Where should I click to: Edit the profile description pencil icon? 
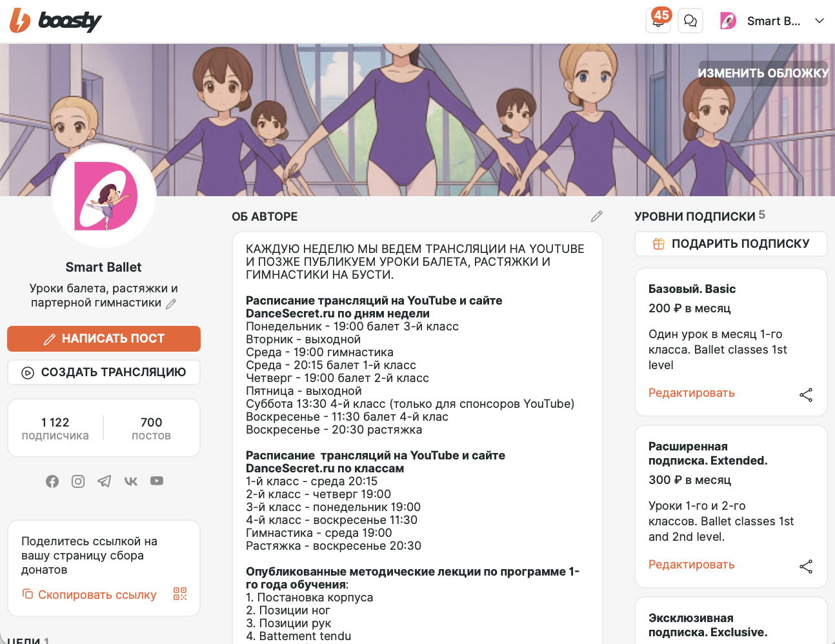[x=171, y=303]
